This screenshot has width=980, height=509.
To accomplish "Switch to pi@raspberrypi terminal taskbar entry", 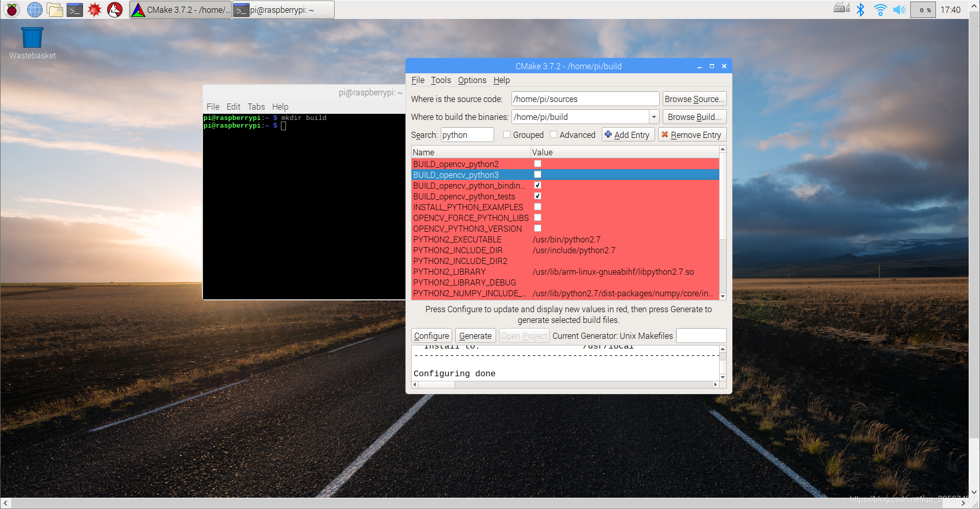I will tap(283, 10).
